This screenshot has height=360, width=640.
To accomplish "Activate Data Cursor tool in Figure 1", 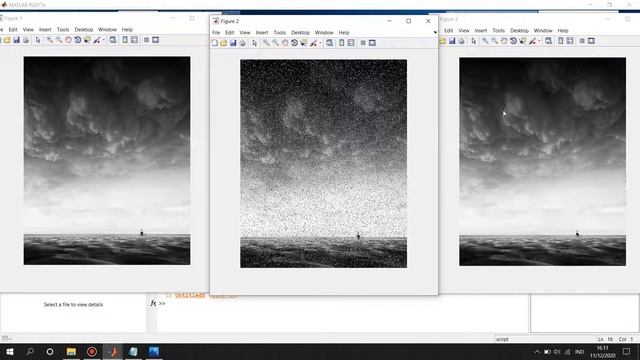I will click(87, 40).
